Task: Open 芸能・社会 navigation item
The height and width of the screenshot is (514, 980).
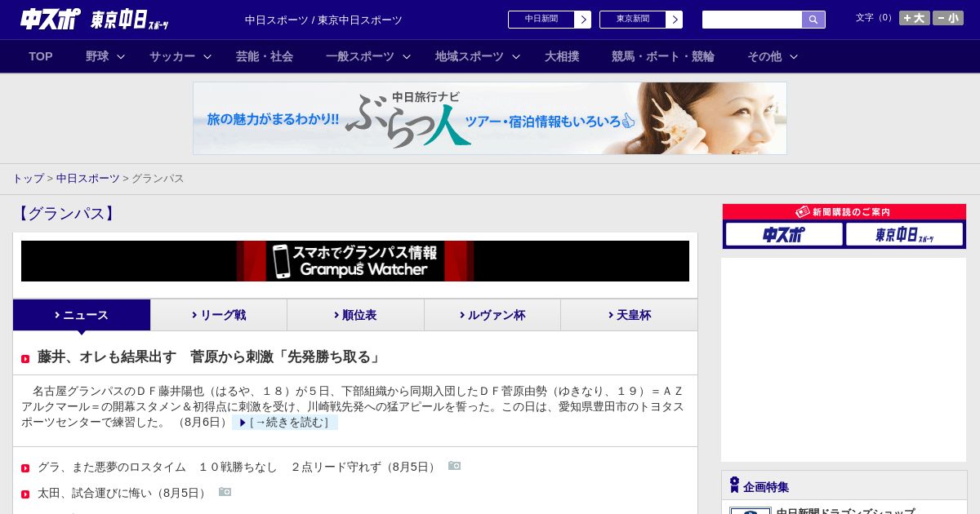Action: point(265,56)
